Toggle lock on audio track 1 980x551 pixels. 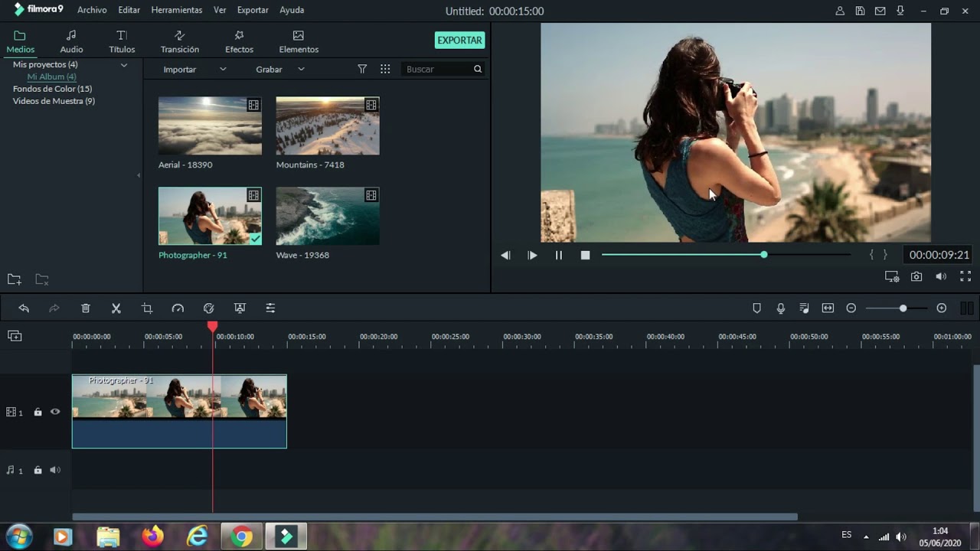(38, 470)
